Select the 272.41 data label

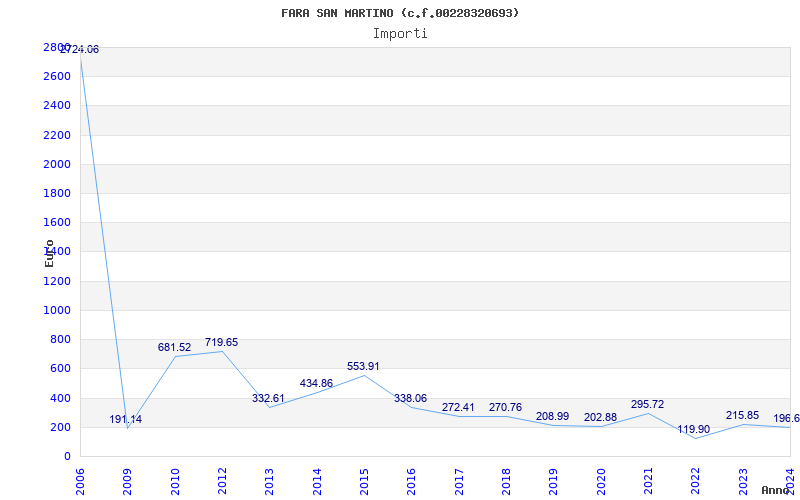click(458, 407)
